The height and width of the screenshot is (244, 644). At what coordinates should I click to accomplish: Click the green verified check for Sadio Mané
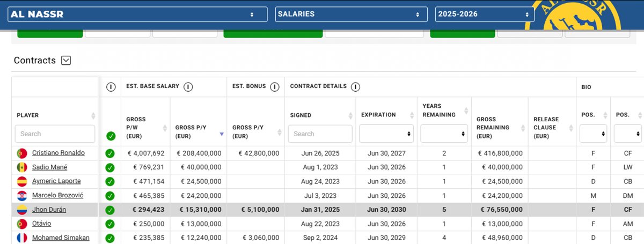pos(110,167)
